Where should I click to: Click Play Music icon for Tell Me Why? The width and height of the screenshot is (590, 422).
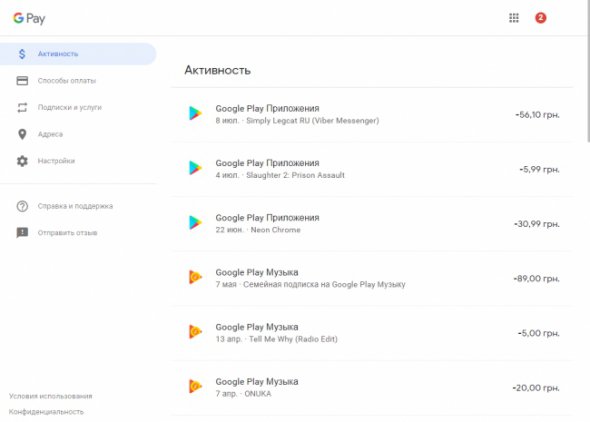(195, 332)
